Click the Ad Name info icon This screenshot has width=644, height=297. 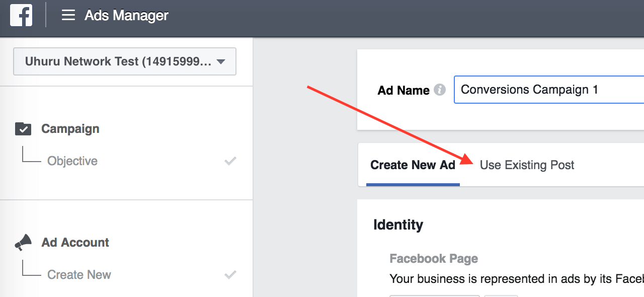click(x=440, y=90)
